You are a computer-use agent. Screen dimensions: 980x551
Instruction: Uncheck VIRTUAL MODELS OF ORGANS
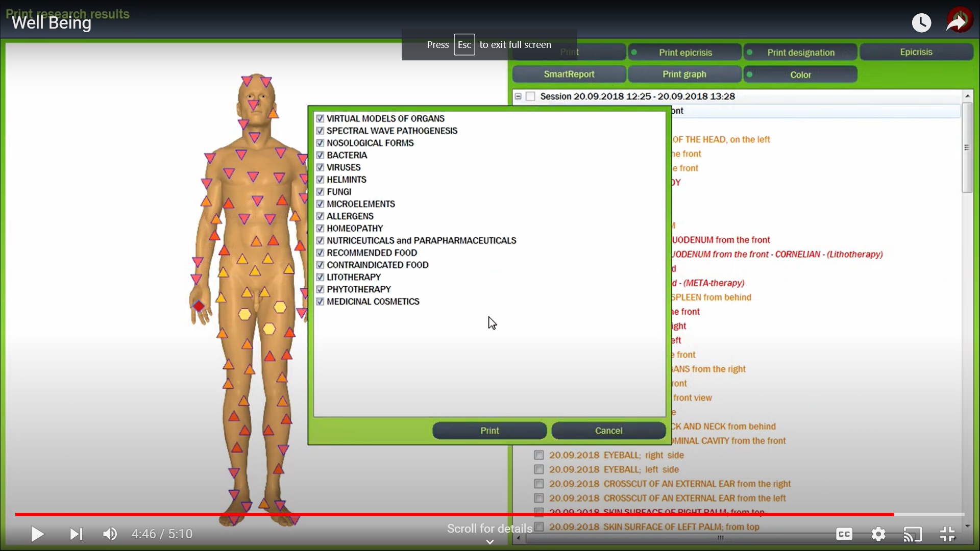tap(320, 118)
